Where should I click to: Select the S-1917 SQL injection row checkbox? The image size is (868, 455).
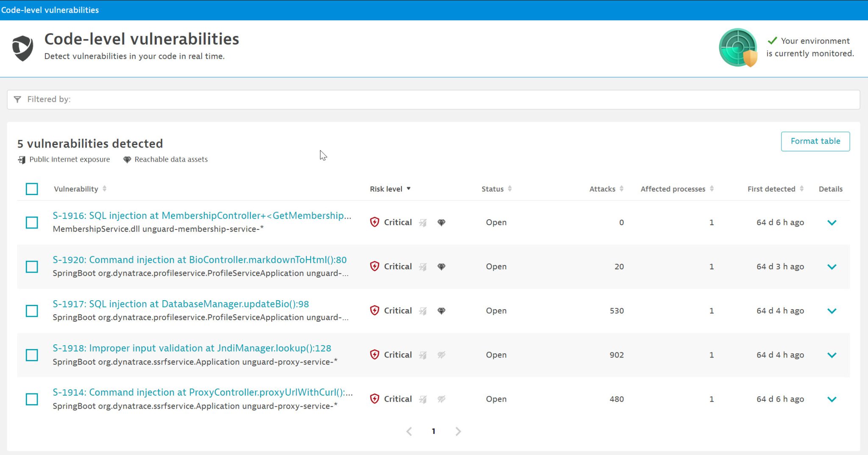(x=32, y=311)
